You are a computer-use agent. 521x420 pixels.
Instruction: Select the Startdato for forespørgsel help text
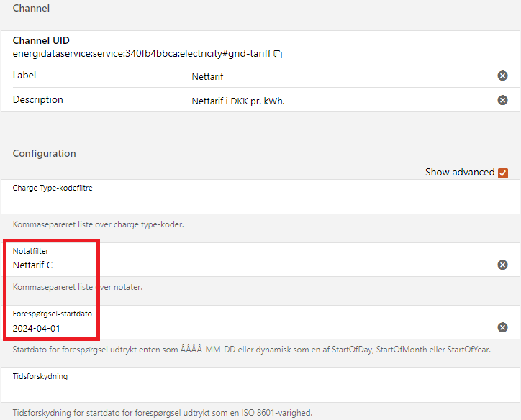click(252, 350)
